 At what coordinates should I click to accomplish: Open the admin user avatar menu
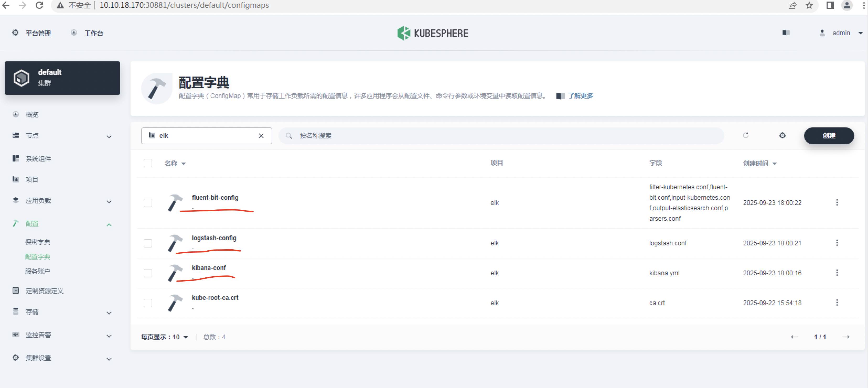(x=822, y=33)
